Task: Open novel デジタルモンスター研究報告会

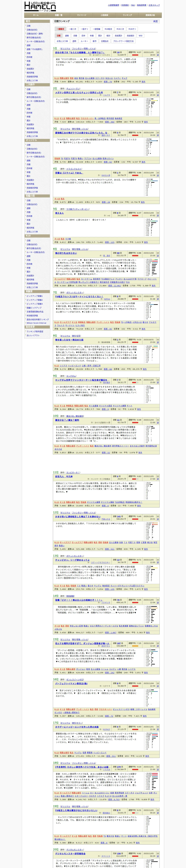Action: 70,854
